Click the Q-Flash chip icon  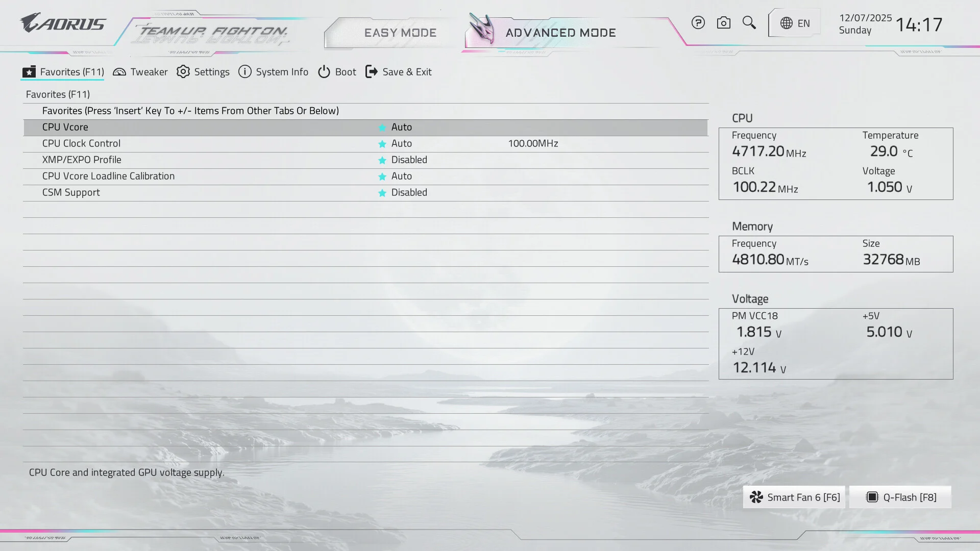tap(872, 497)
